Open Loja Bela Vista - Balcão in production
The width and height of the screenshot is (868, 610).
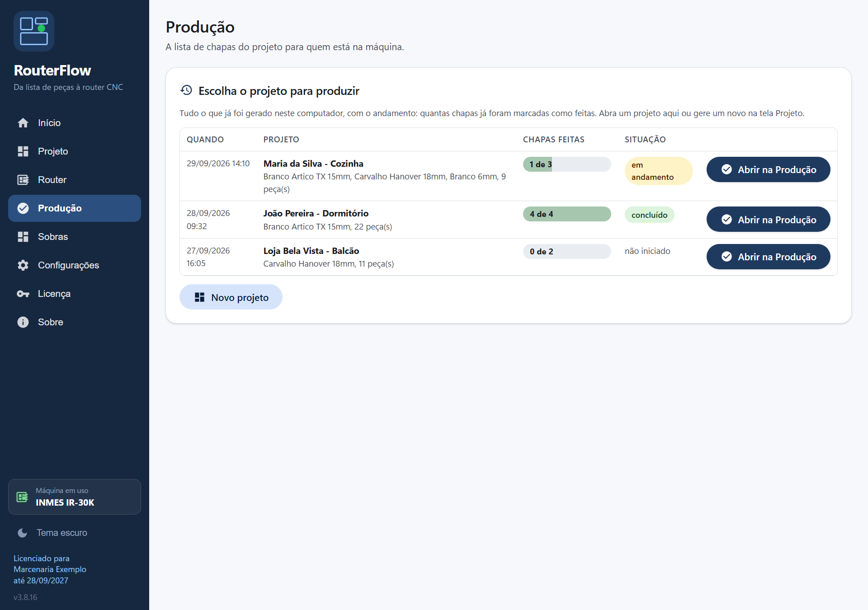768,257
